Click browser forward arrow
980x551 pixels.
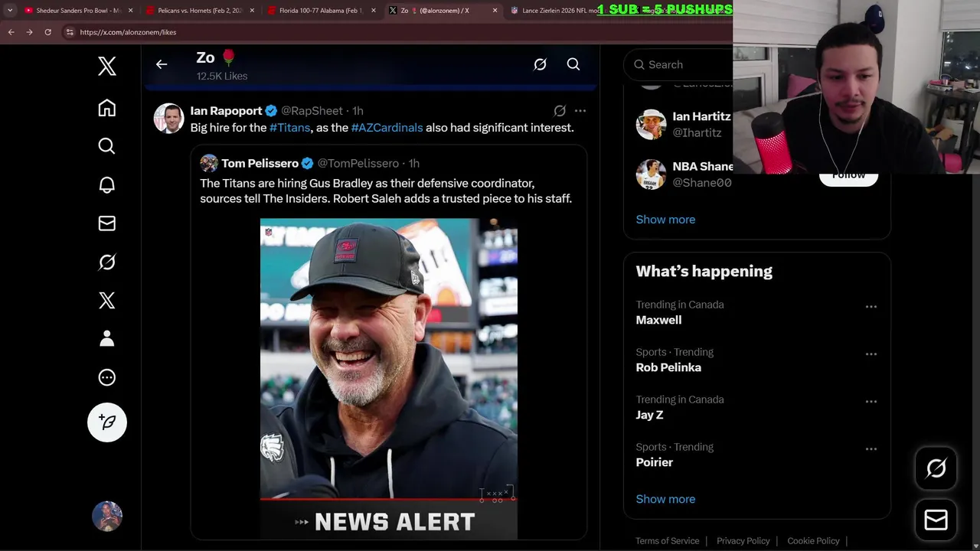click(29, 32)
